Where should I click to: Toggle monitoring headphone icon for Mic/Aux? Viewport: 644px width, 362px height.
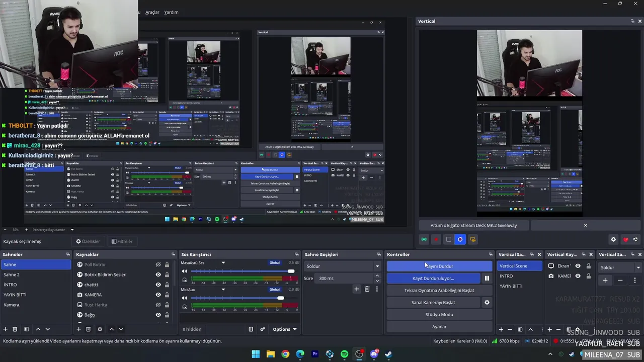pos(185,307)
